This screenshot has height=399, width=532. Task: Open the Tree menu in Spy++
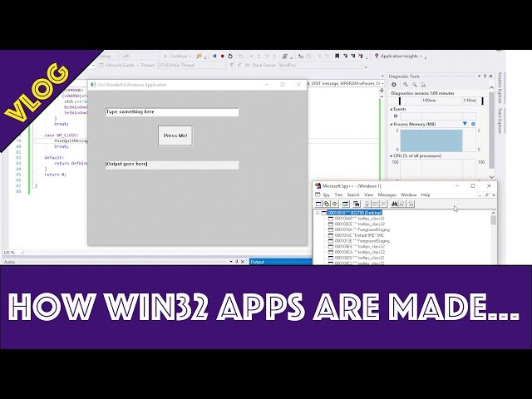point(338,195)
